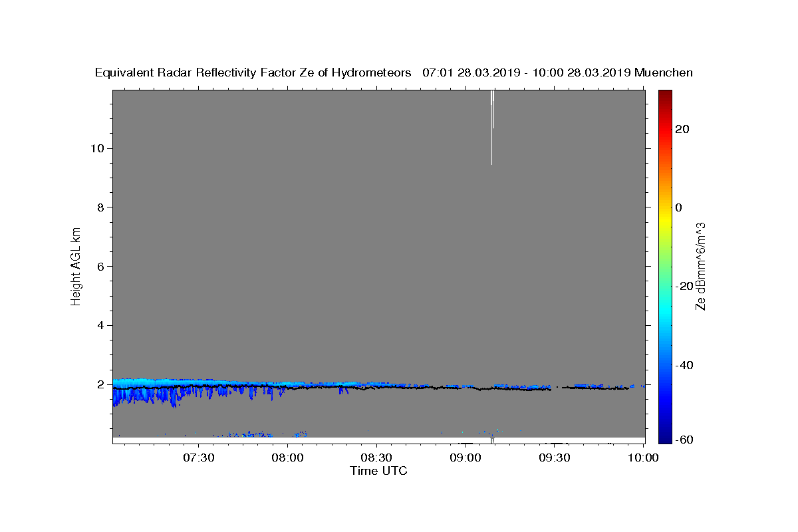Click the 09:00 time tick label

click(466, 458)
